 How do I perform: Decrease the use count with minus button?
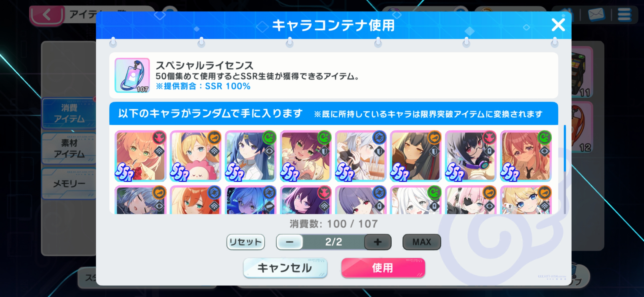click(290, 242)
